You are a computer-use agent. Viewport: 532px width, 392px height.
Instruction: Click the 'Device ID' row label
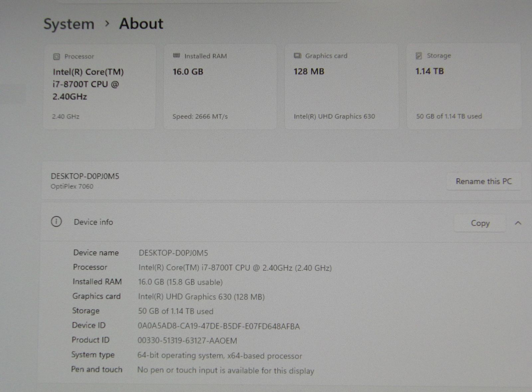88,325
